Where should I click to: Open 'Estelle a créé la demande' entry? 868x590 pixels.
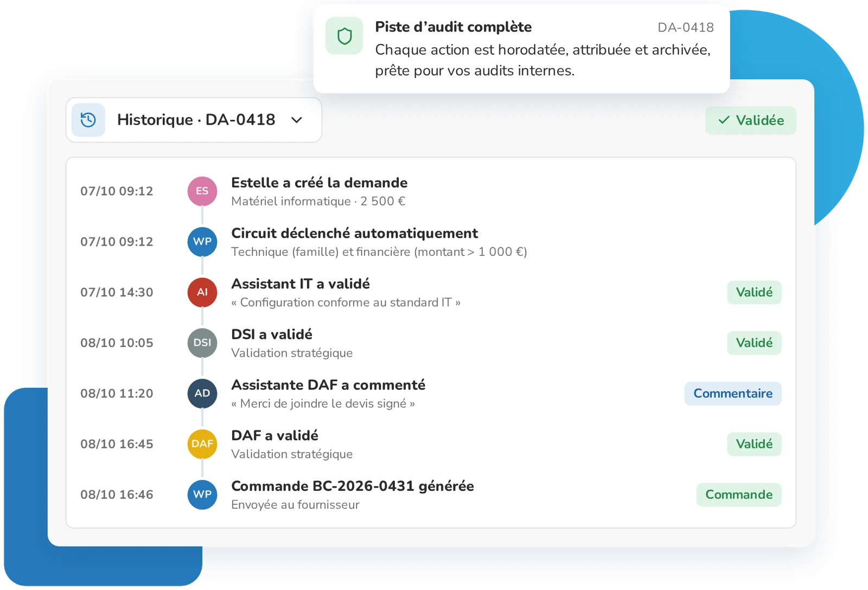tap(319, 183)
